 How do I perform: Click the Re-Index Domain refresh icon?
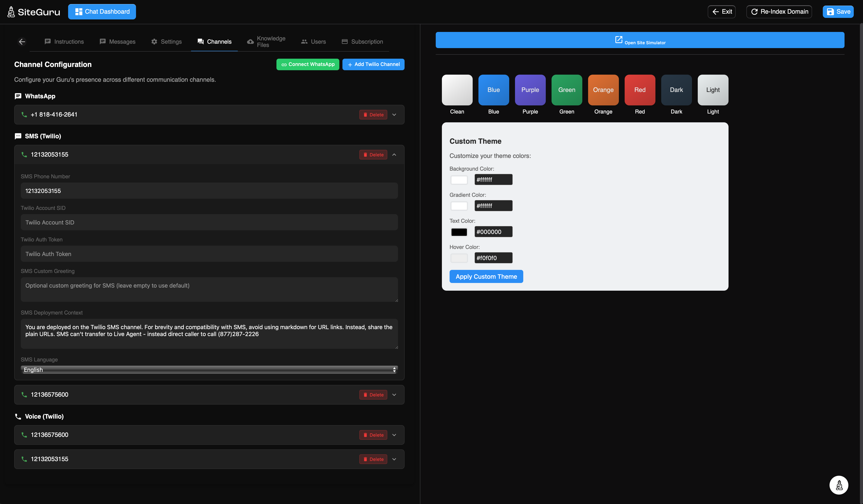tap(754, 12)
